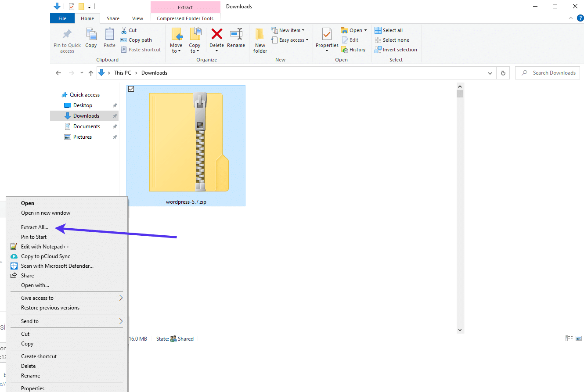
Task: Open the View ribbon tab
Action: (x=137, y=18)
